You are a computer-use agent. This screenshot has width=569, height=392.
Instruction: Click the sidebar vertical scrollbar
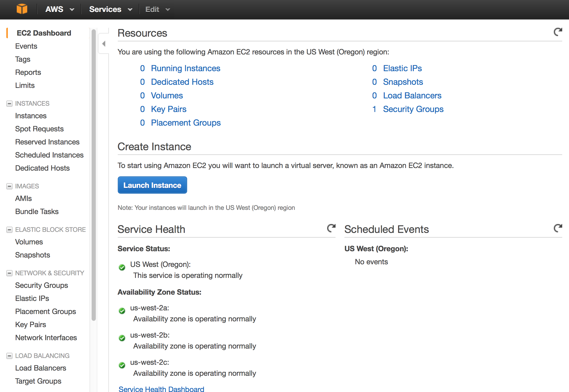94,175
